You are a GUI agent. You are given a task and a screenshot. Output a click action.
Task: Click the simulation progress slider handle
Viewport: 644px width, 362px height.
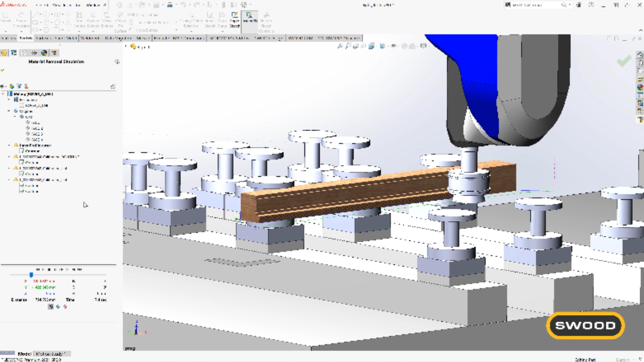31,275
